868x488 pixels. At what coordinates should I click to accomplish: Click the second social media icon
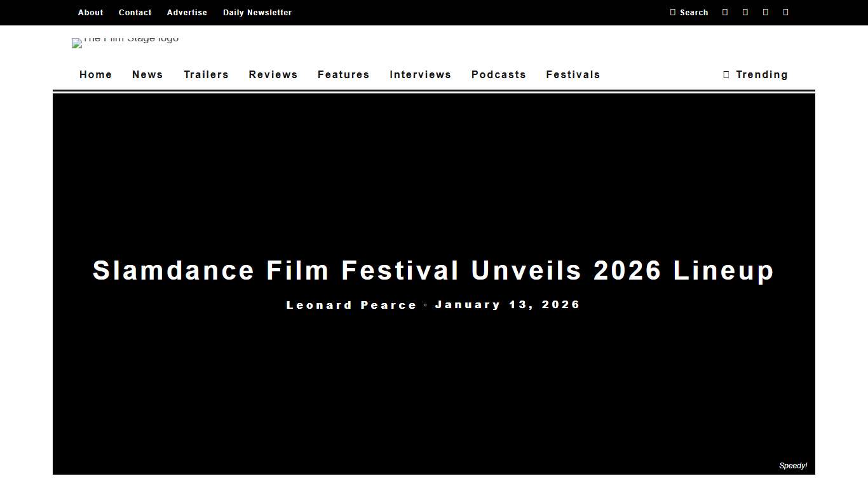745,12
